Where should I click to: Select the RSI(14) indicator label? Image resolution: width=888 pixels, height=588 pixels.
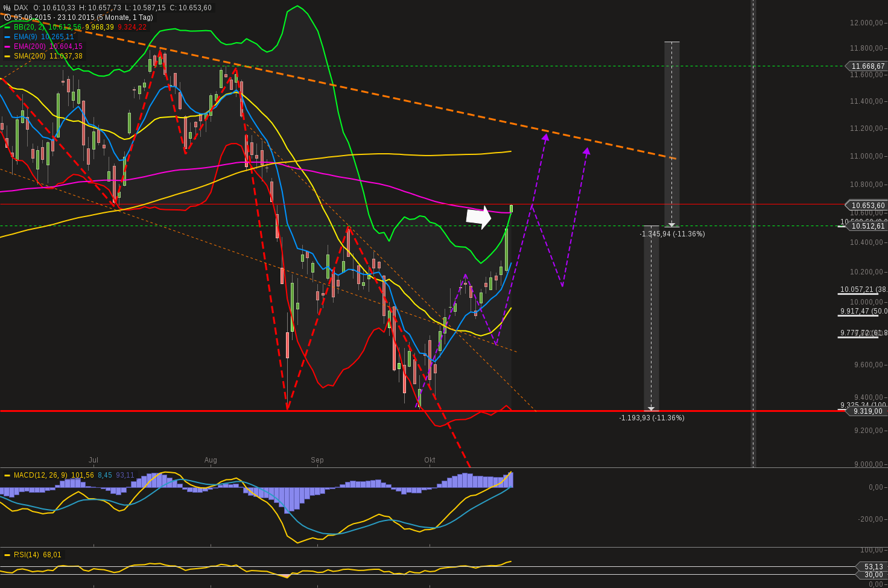coord(27,555)
